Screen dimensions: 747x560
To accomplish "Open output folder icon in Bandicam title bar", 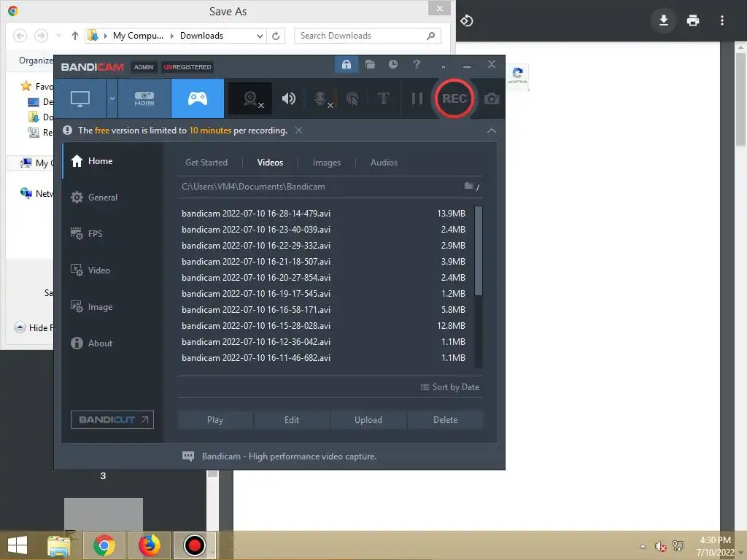I will click(370, 64).
